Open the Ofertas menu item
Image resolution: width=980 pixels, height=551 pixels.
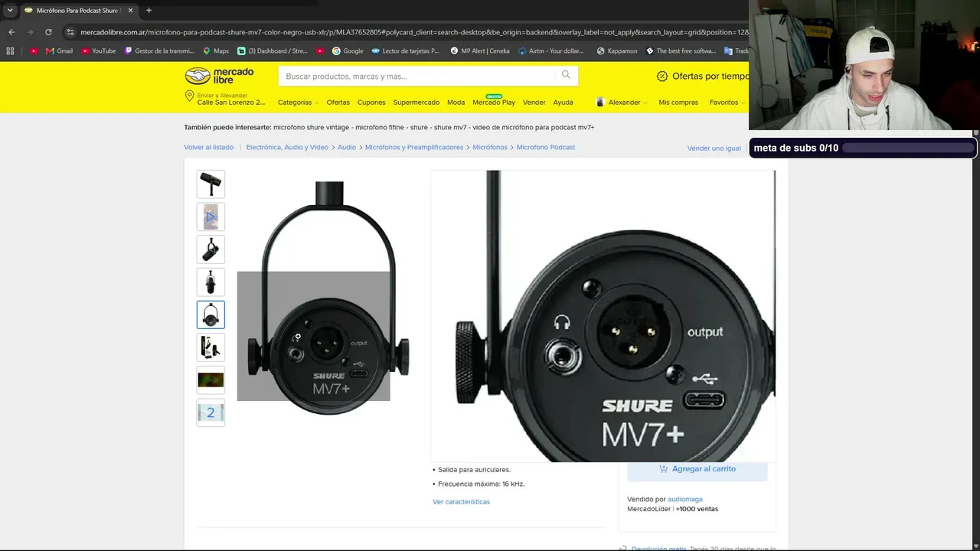338,103
